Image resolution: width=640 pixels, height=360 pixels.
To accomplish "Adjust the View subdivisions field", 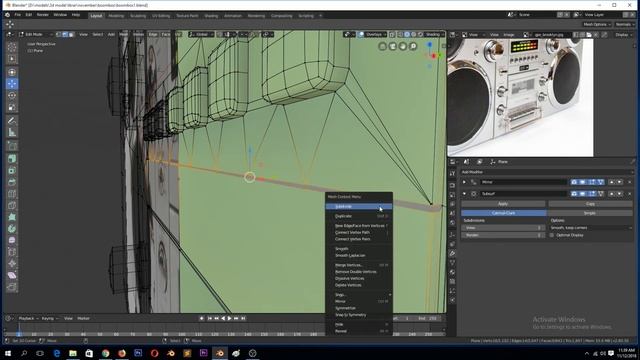I will (503, 228).
